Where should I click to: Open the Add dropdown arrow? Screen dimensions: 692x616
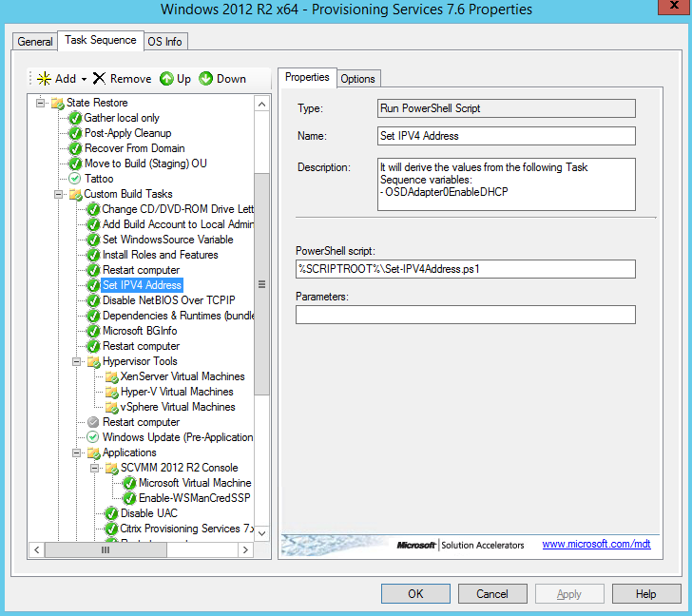(84, 80)
